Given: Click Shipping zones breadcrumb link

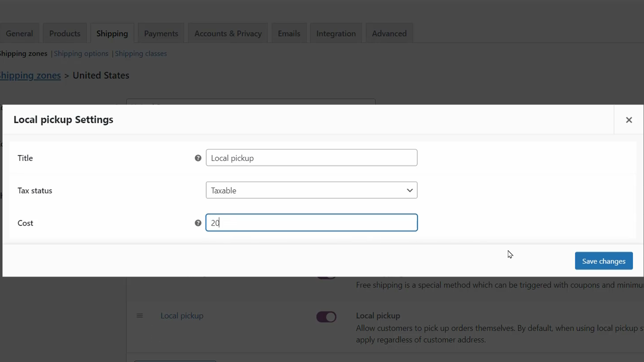Looking at the screenshot, I should click(30, 75).
